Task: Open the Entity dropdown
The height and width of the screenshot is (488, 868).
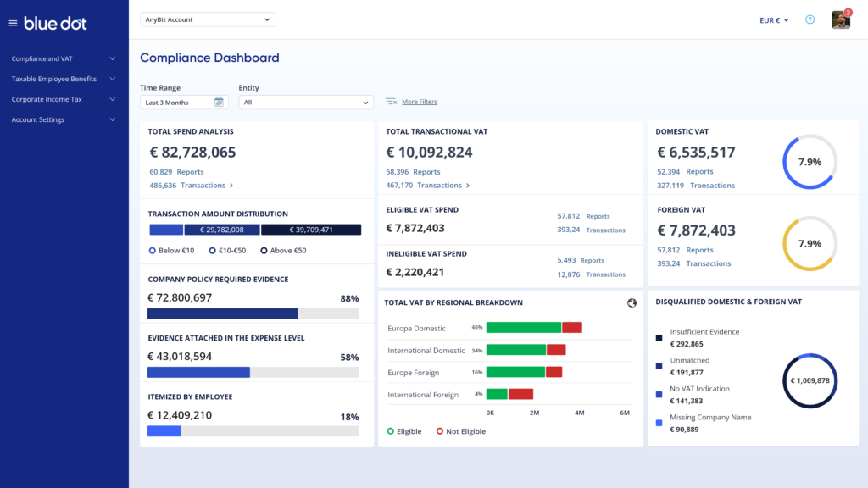Action: pos(306,103)
